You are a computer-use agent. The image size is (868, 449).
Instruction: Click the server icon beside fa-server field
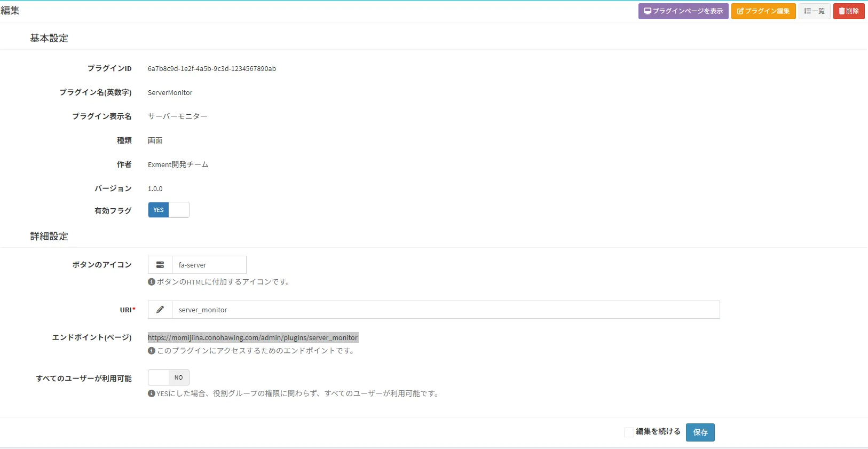(160, 265)
